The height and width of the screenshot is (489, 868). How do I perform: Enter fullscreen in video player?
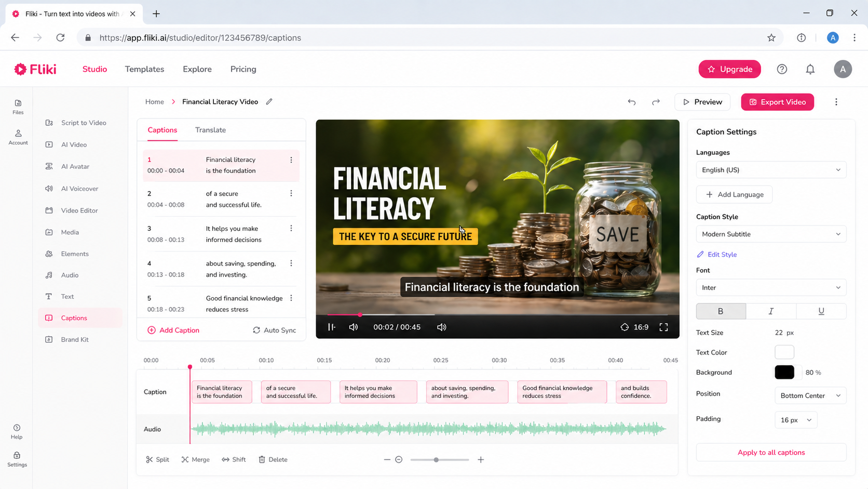click(x=663, y=327)
